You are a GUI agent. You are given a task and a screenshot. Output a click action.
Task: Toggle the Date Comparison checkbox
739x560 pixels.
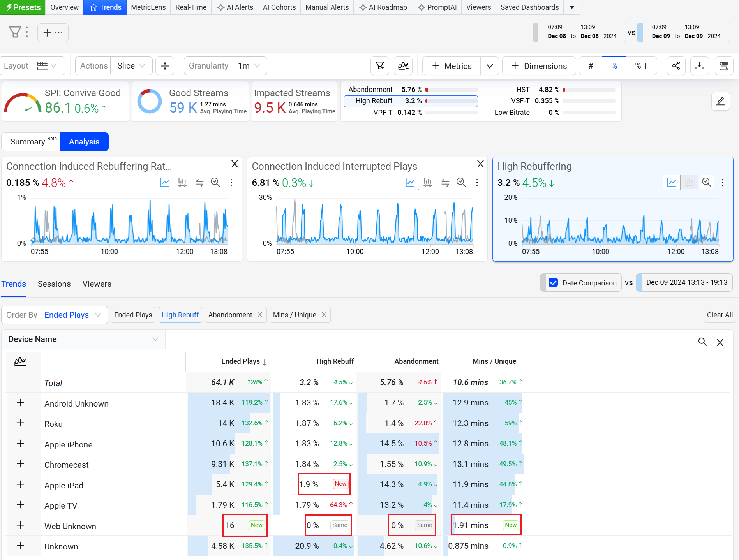click(x=553, y=283)
